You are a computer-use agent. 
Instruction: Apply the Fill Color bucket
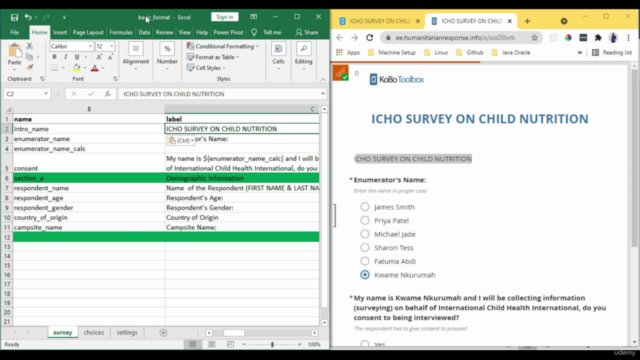click(76, 68)
